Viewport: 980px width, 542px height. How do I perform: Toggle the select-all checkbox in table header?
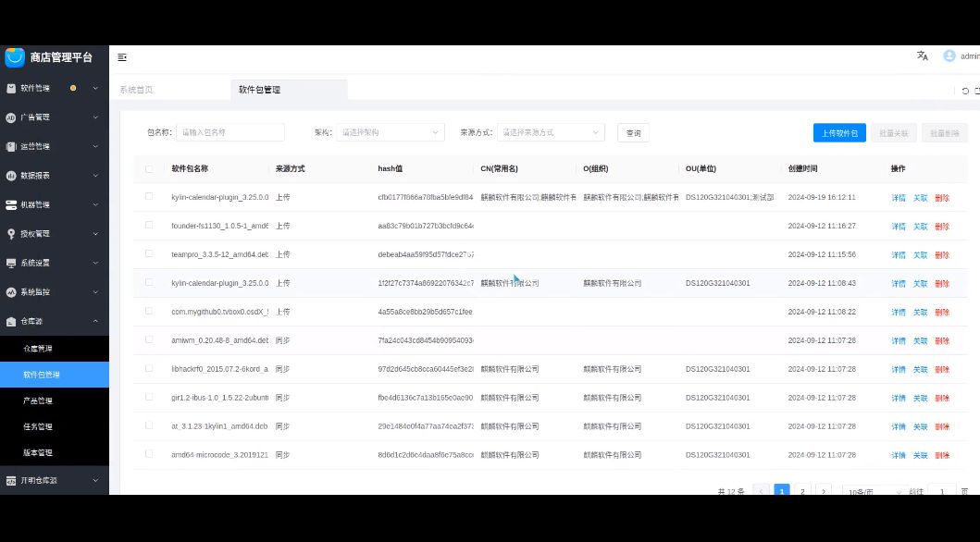click(149, 169)
